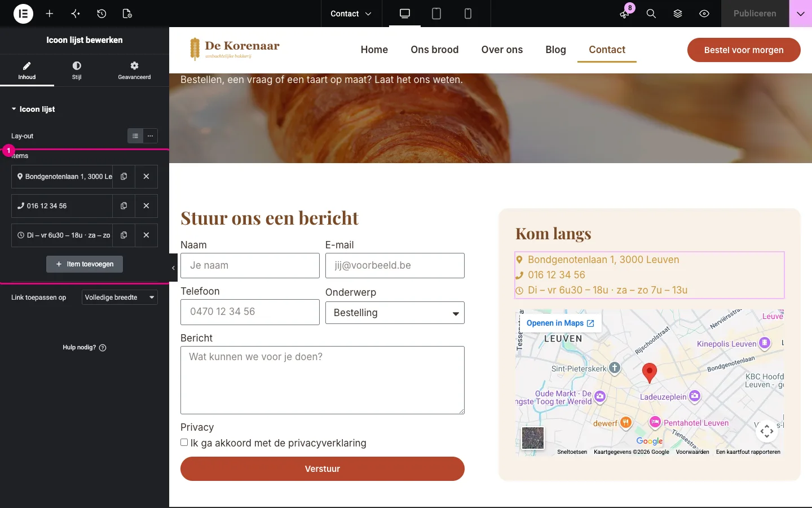Select default list layout option
This screenshot has height=508, width=812.
pos(135,136)
